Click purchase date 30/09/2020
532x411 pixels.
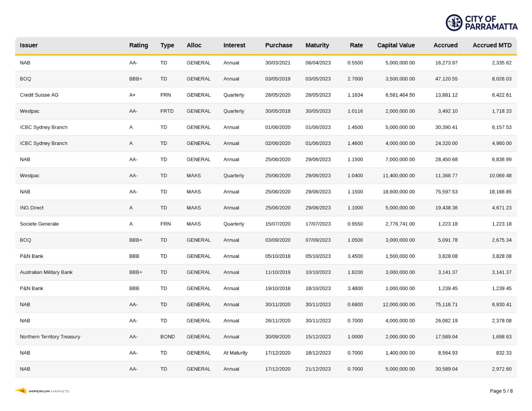pos(278,337)
